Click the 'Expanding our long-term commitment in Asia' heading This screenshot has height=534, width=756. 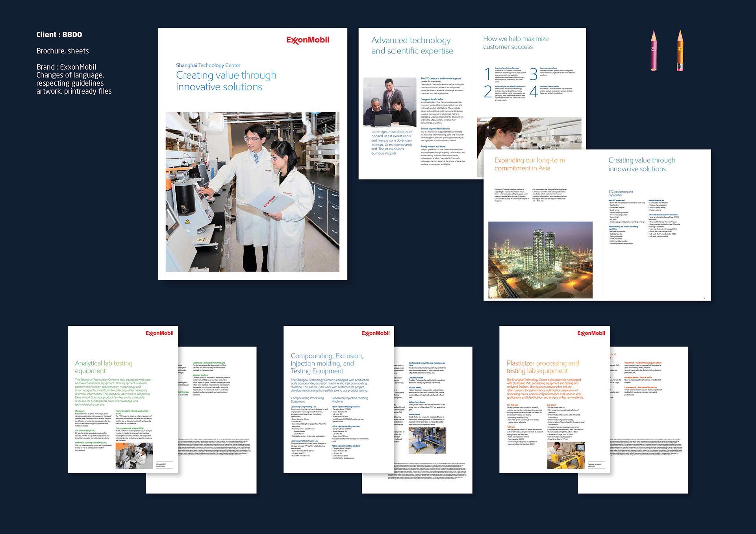(530, 164)
